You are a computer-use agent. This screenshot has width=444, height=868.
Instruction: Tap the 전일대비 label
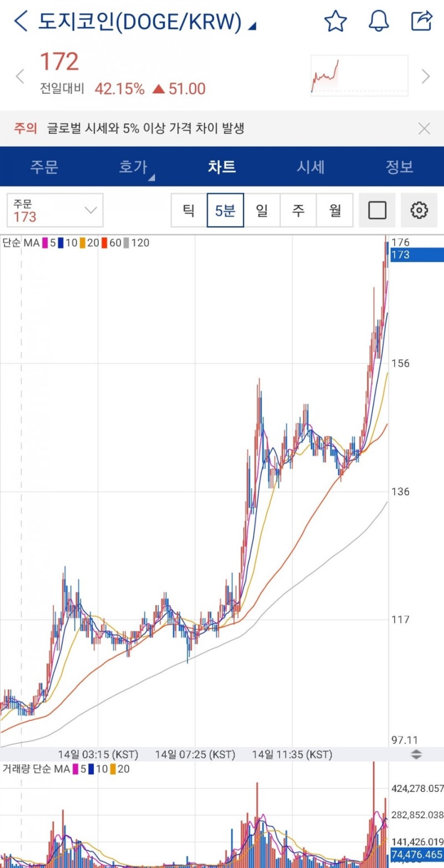click(61, 89)
